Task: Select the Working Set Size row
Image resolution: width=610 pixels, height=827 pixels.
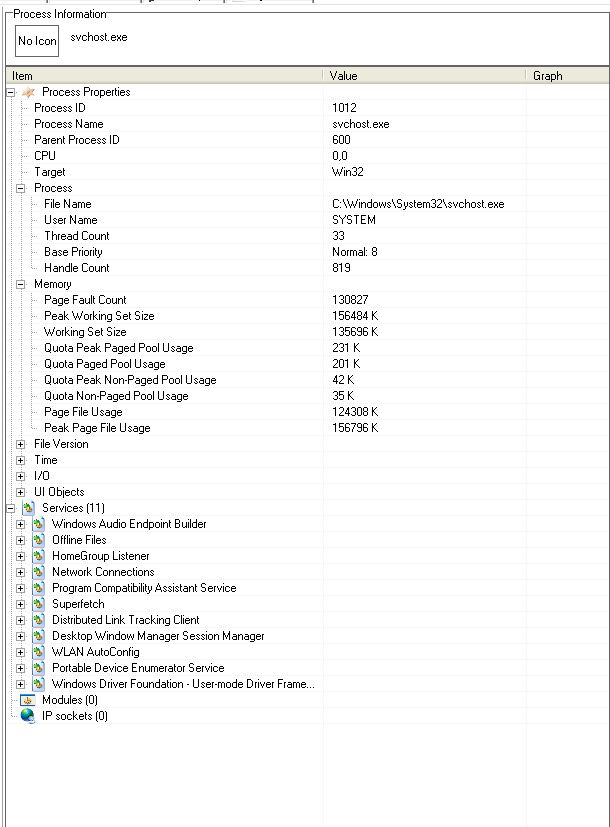Action: click(x=307, y=332)
